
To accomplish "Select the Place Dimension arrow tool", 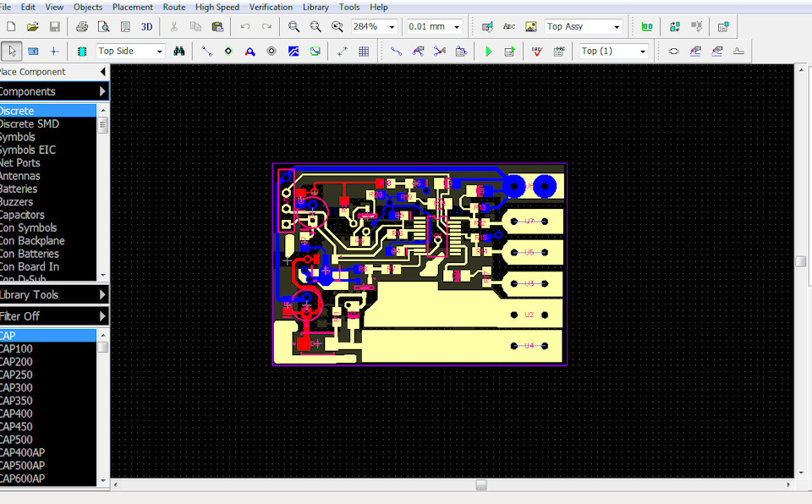I will coord(343,52).
